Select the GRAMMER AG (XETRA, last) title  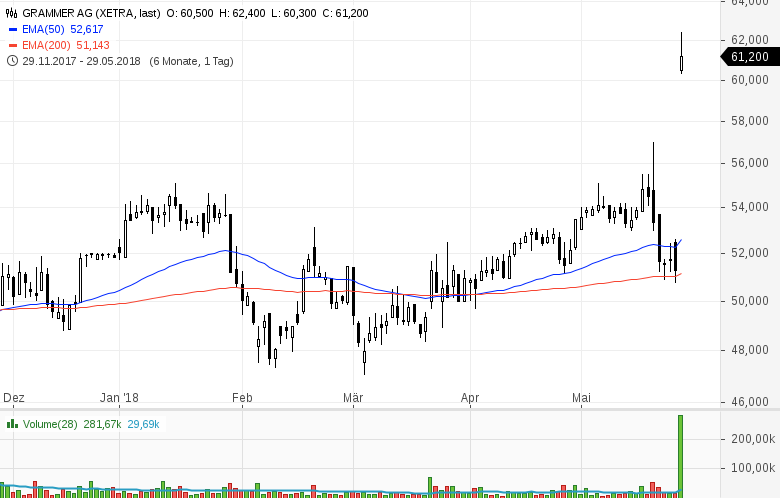(x=92, y=13)
